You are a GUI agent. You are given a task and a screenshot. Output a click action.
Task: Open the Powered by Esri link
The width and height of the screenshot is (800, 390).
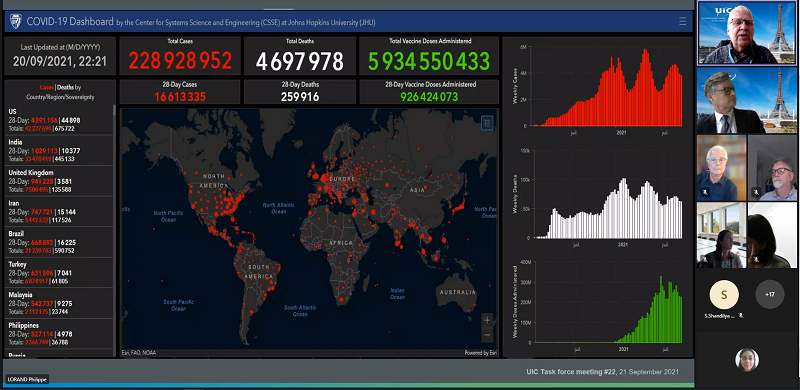click(x=480, y=353)
